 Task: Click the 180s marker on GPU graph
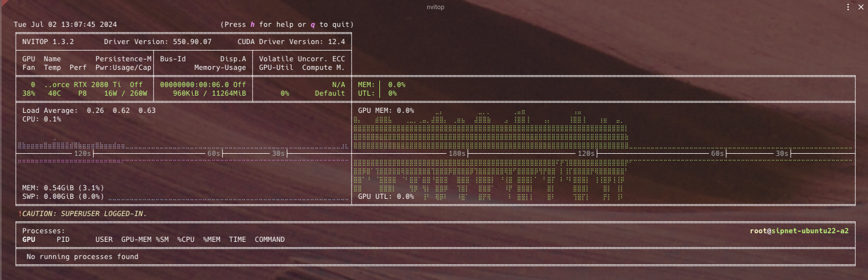click(x=457, y=154)
